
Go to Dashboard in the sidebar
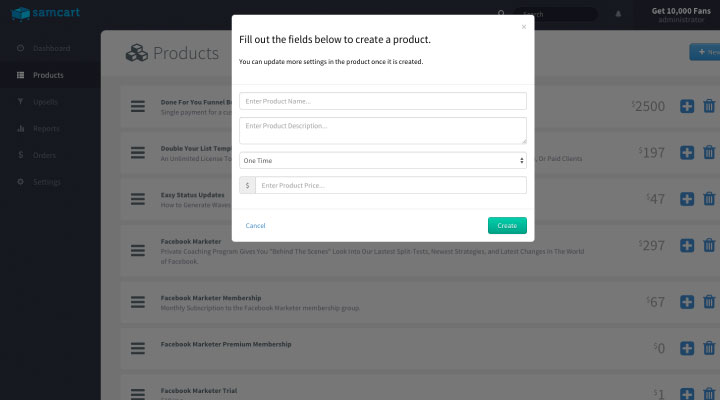(50, 48)
